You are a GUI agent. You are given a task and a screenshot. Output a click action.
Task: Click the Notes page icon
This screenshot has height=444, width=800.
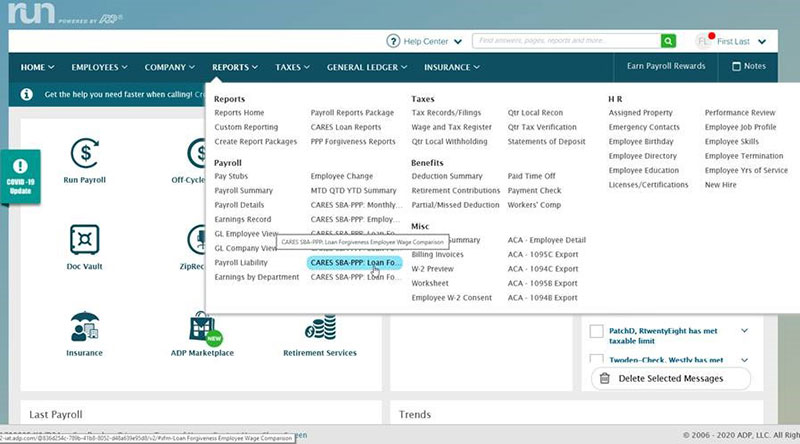[736, 66]
